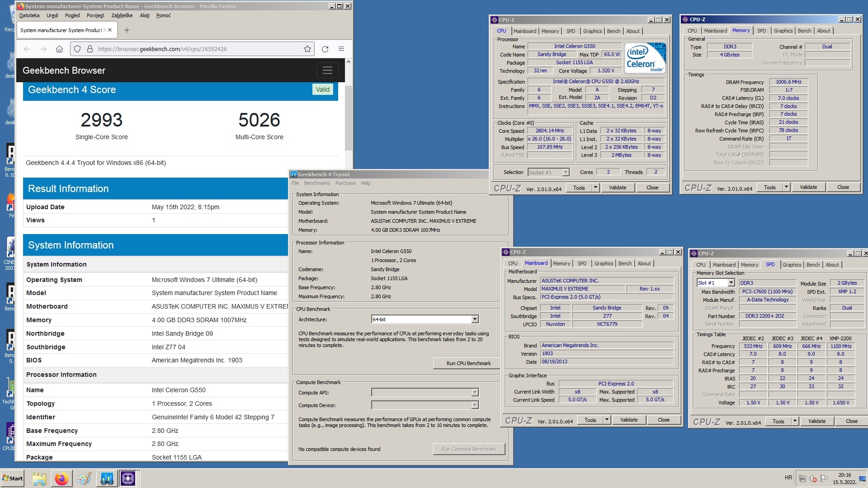Open Firefox hamburger application menu

pyautogui.click(x=341, y=49)
